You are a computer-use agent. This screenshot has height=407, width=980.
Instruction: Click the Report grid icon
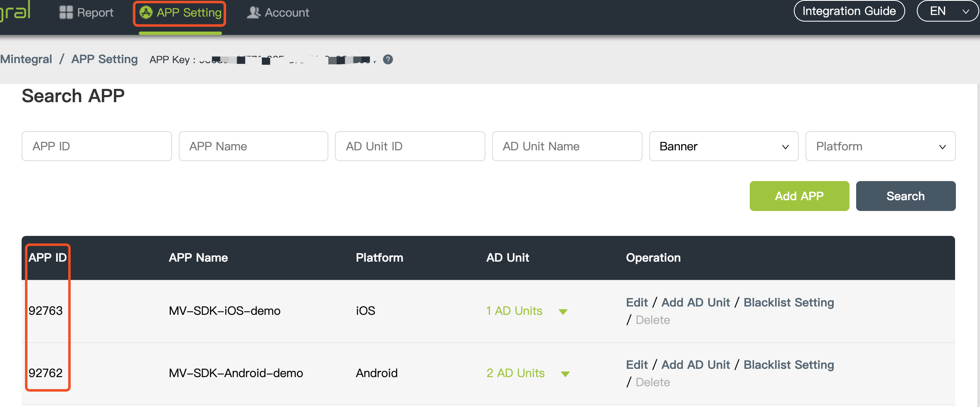tap(66, 12)
